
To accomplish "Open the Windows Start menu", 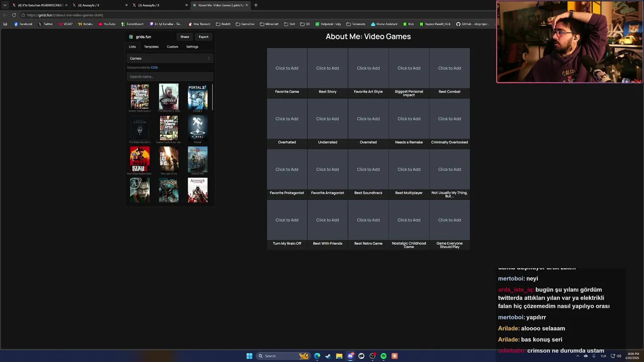I will pyautogui.click(x=249, y=356).
